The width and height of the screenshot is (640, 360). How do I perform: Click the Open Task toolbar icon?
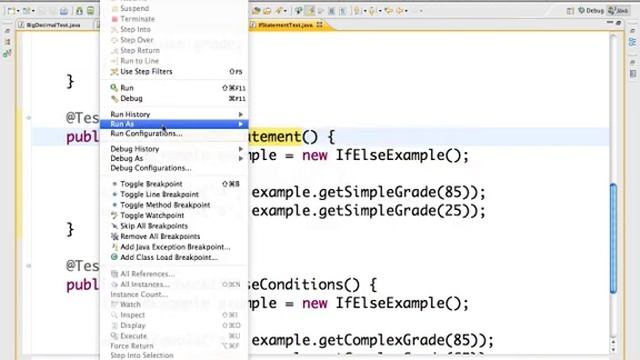(x=267, y=11)
